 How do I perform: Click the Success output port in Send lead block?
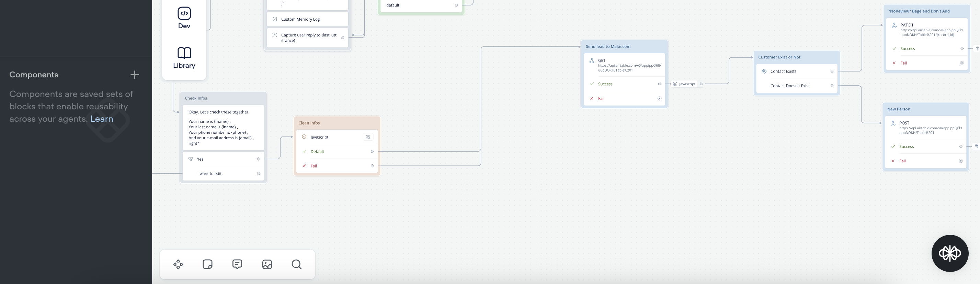pos(660,84)
